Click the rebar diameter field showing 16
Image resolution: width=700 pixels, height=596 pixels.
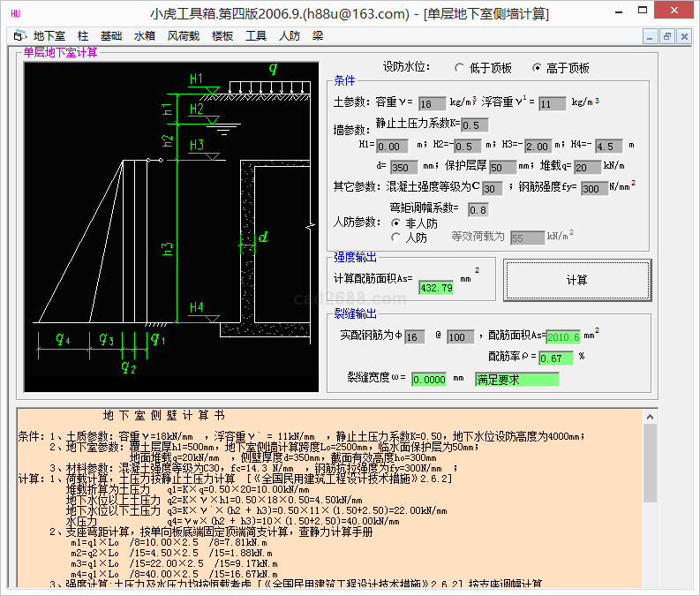(414, 336)
